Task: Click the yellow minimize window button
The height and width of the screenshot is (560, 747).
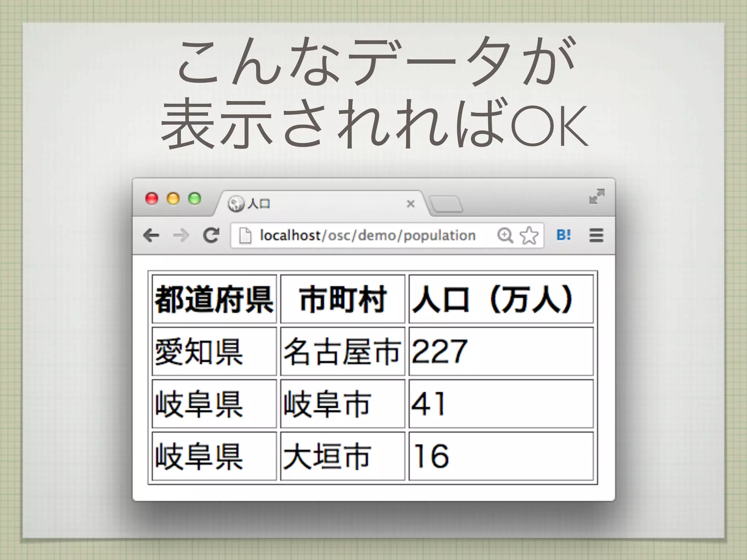Action: tap(173, 199)
